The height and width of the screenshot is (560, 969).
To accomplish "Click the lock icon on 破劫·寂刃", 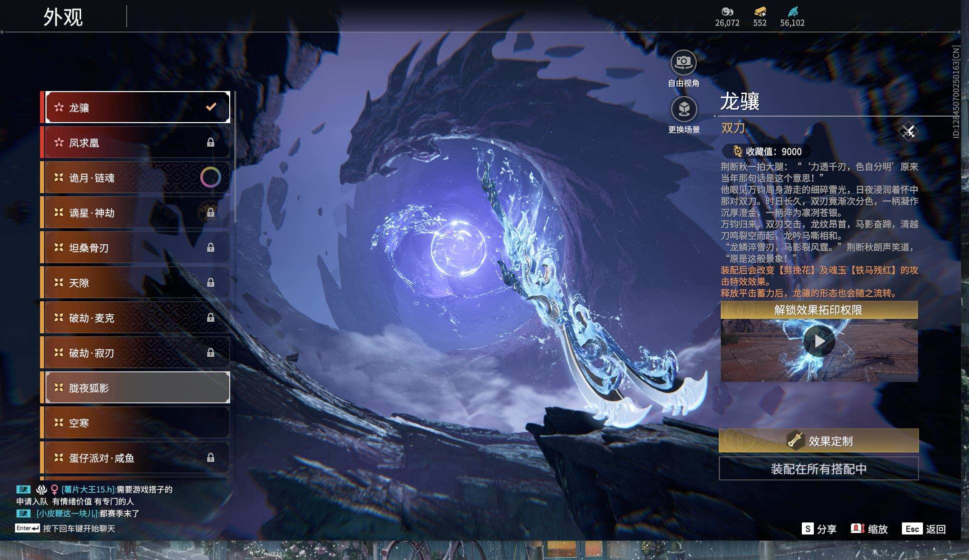I will pyautogui.click(x=211, y=353).
